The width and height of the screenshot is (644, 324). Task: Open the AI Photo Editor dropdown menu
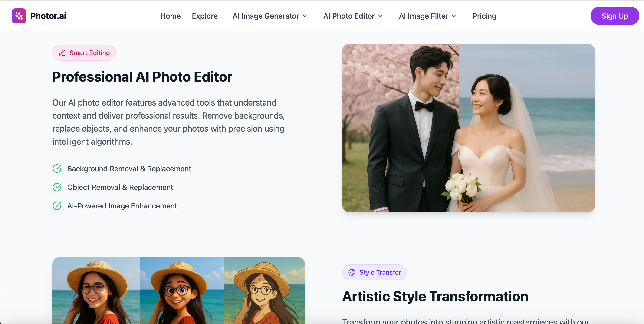pos(353,16)
